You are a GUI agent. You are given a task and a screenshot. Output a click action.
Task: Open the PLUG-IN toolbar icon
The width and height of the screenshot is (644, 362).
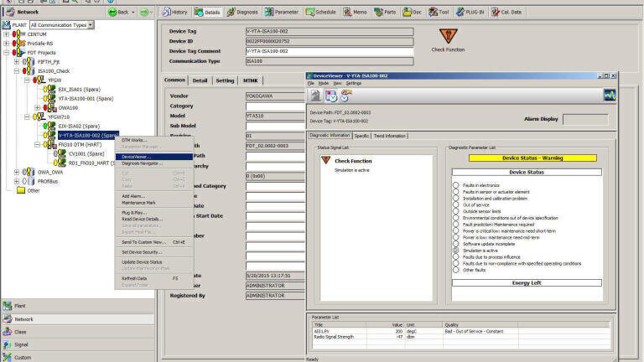[x=460, y=12]
